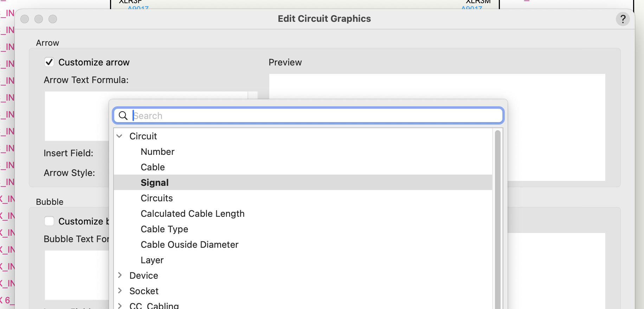Image resolution: width=644 pixels, height=309 pixels.
Task: Select the Signal field
Action: (x=155, y=182)
